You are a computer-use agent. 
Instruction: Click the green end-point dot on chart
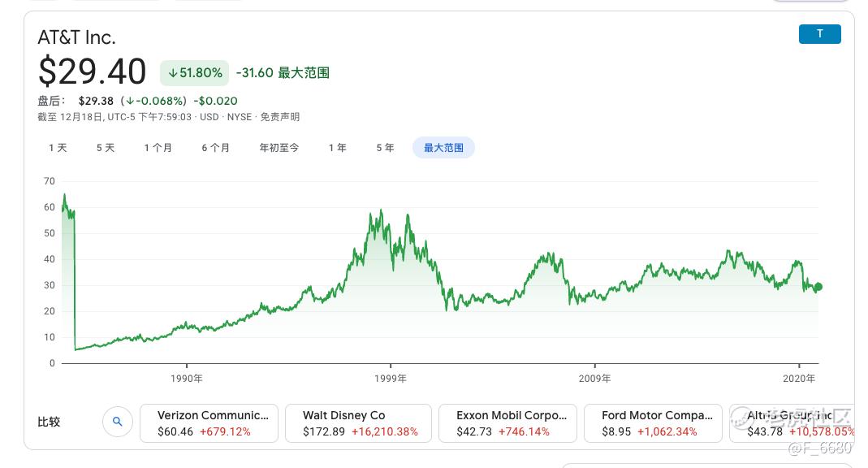point(818,287)
